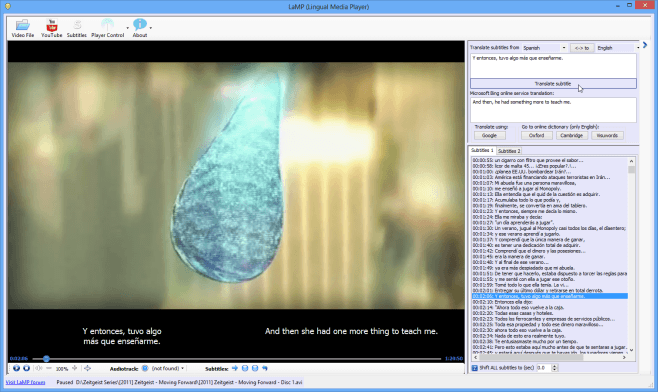Click the Subtitles toolbar icon
Image resolution: width=658 pixels, height=392 pixels.
[x=77, y=28]
